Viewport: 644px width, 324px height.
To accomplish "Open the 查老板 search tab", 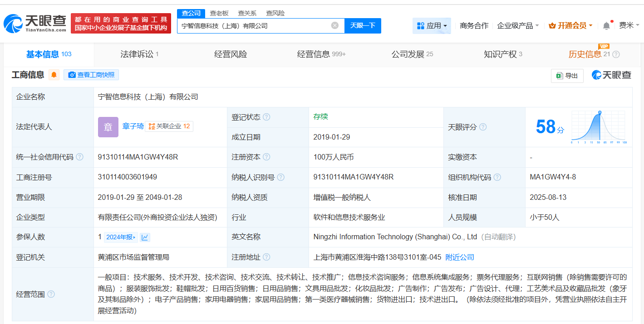I will (218, 13).
